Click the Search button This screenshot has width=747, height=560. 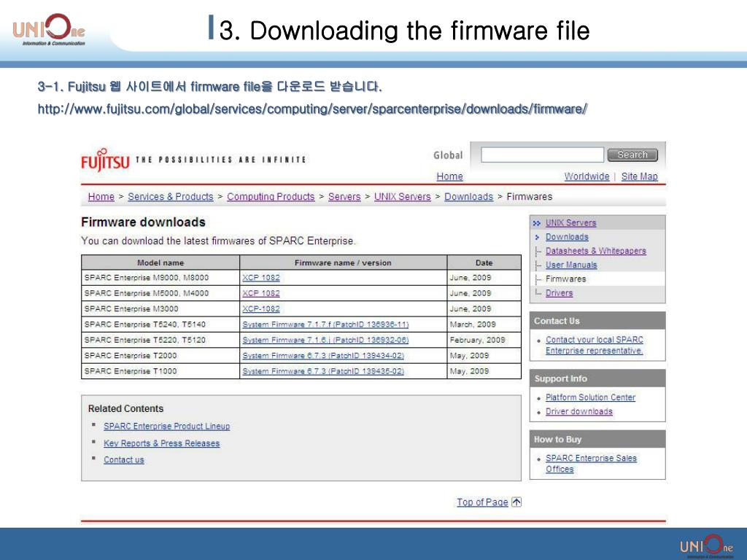tap(632, 155)
